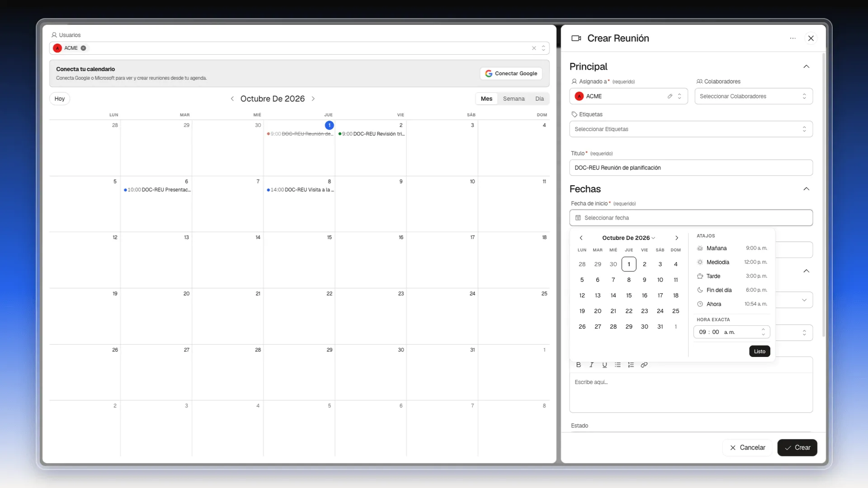Open the Asignado a ACME dropdown

point(628,96)
